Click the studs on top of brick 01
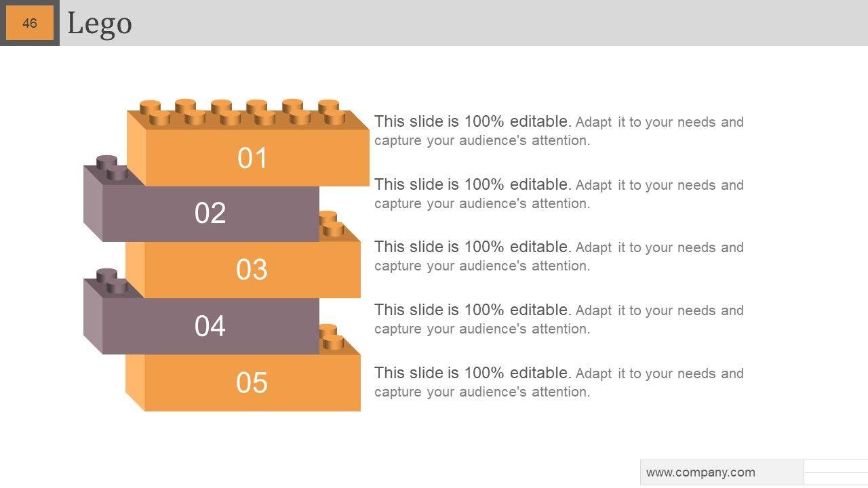 (x=241, y=112)
